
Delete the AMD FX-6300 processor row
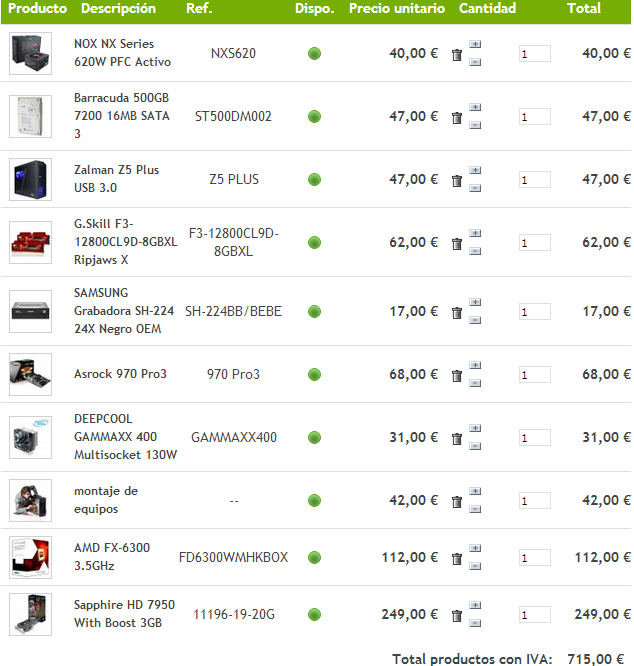[x=456, y=559]
